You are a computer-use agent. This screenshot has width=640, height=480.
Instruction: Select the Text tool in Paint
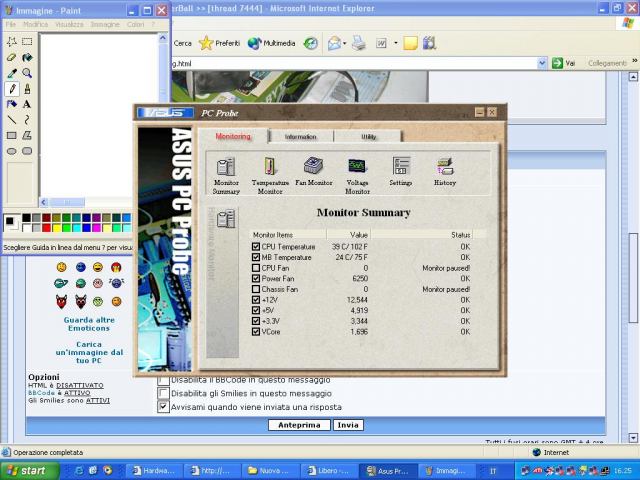click(27, 104)
